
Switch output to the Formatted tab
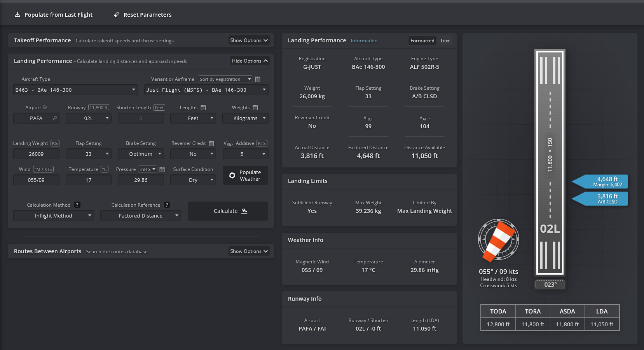(x=422, y=41)
